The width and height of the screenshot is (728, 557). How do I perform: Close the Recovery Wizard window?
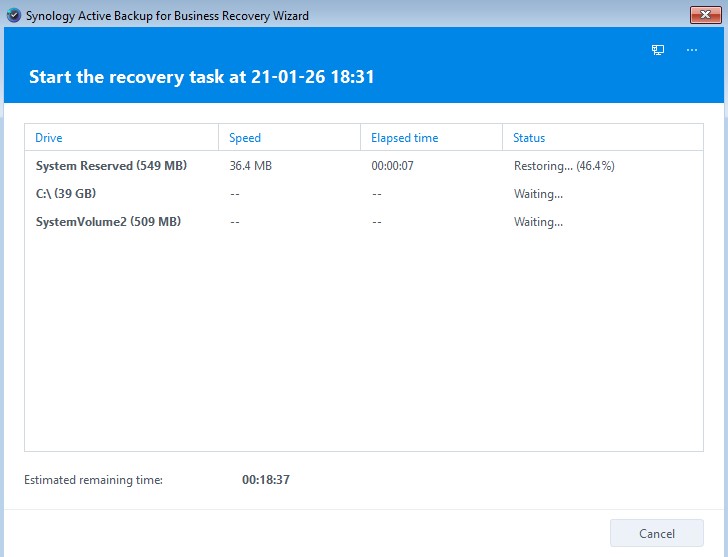[705, 15]
